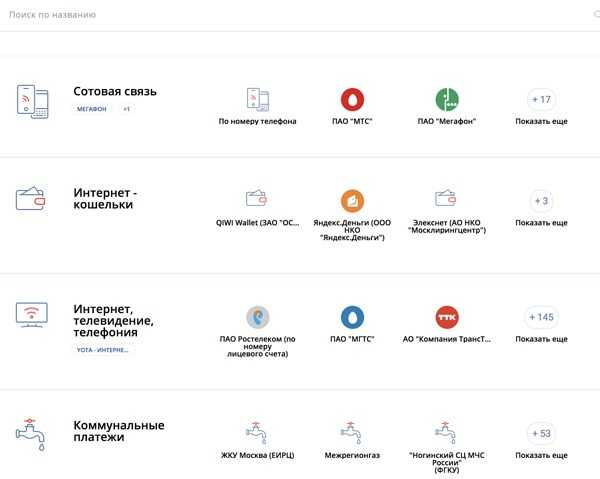Viewport: 600px width, 479px height.
Task: Open the Сотовая связь category phone icon
Action: pyautogui.click(x=33, y=101)
